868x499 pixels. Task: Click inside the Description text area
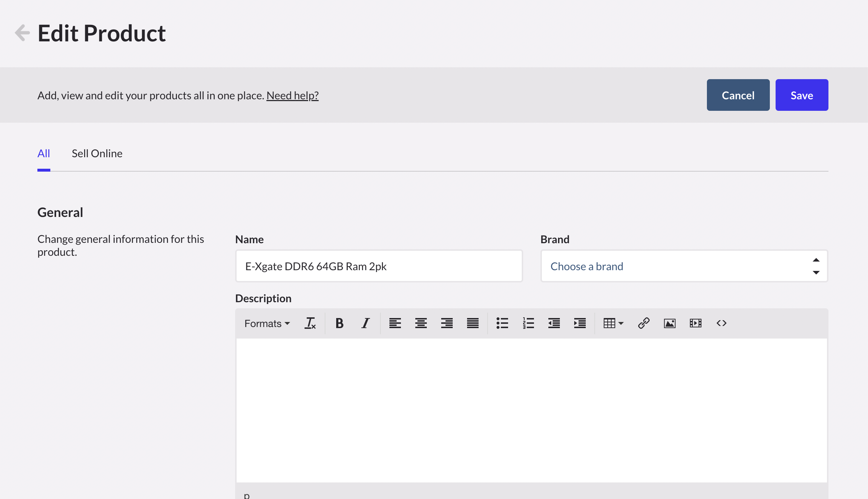pyautogui.click(x=531, y=410)
